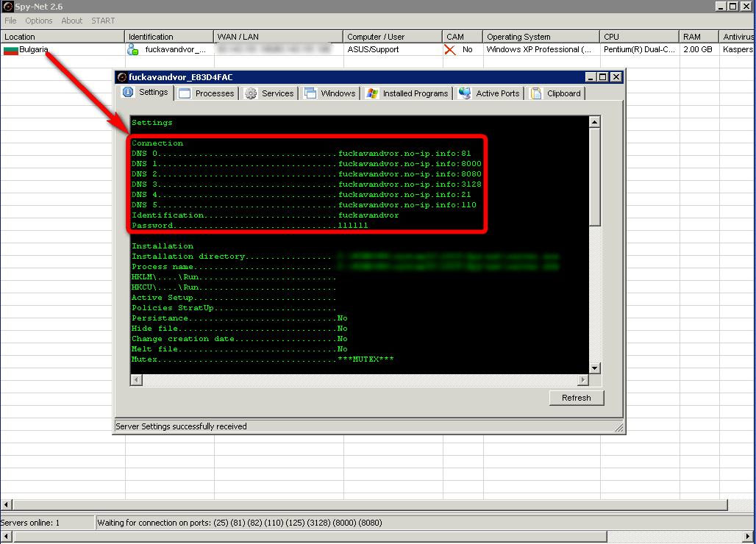Click the settings console vertical scrollbar thumb

point(594,177)
